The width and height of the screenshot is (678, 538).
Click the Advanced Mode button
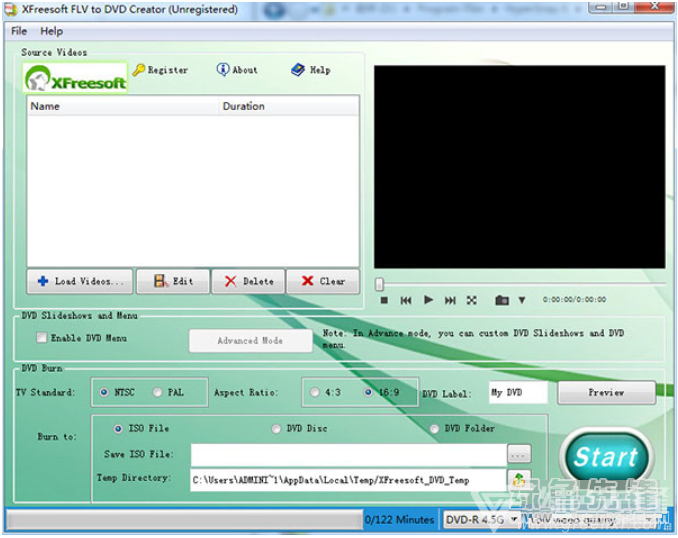250,341
